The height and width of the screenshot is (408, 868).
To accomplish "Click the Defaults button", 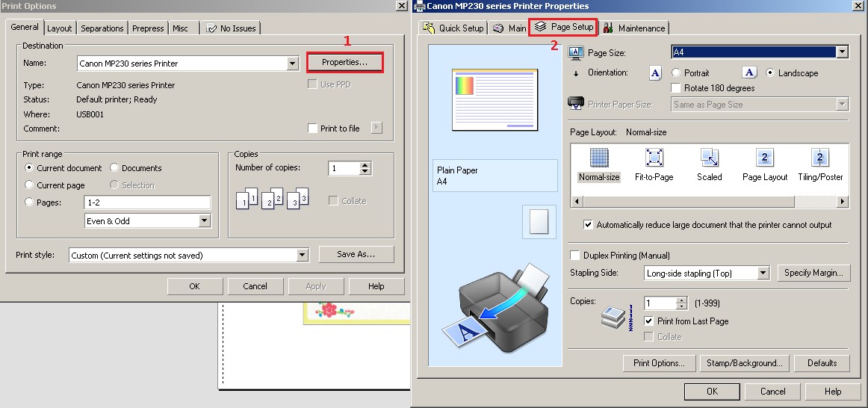I will click(822, 363).
